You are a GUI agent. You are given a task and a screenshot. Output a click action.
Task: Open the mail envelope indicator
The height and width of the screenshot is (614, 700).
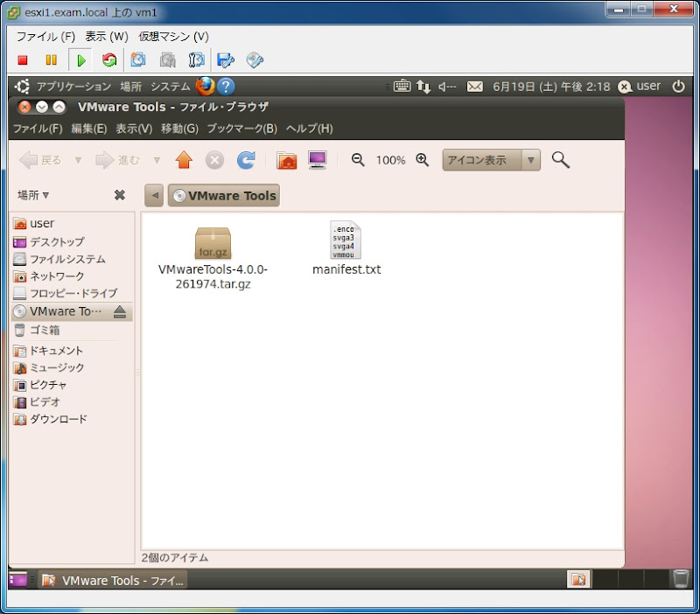(x=474, y=86)
